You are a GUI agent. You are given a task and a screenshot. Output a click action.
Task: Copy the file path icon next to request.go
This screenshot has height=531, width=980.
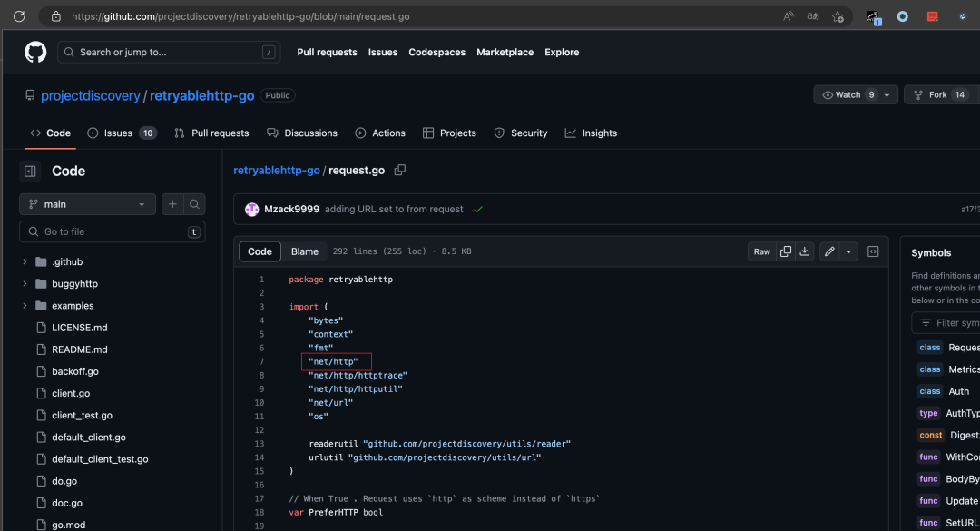point(400,170)
